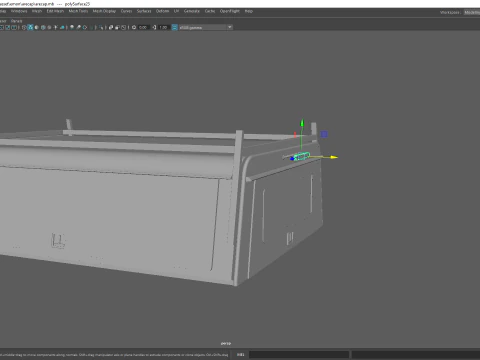Toggle Screen Space Ambient Occlusion icon

click(72, 27)
